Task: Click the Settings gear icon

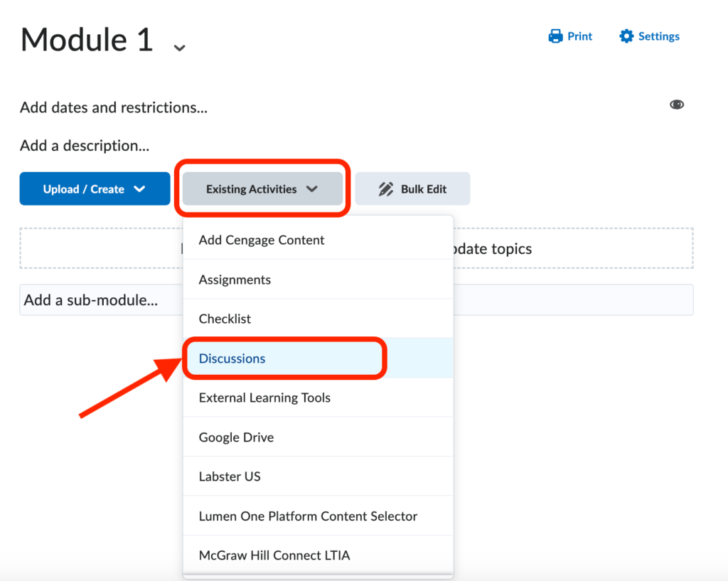Action: coord(626,36)
